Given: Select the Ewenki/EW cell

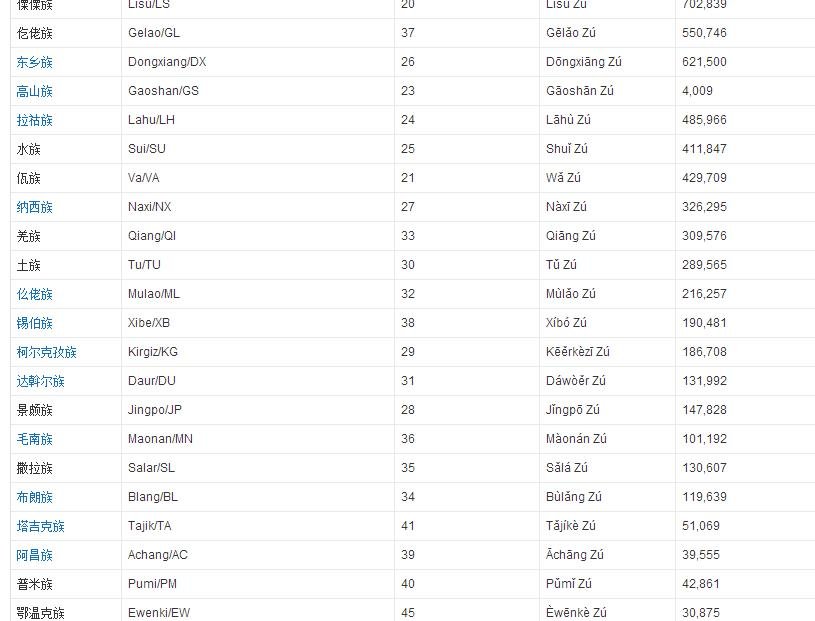Looking at the screenshot, I should click(159, 613).
